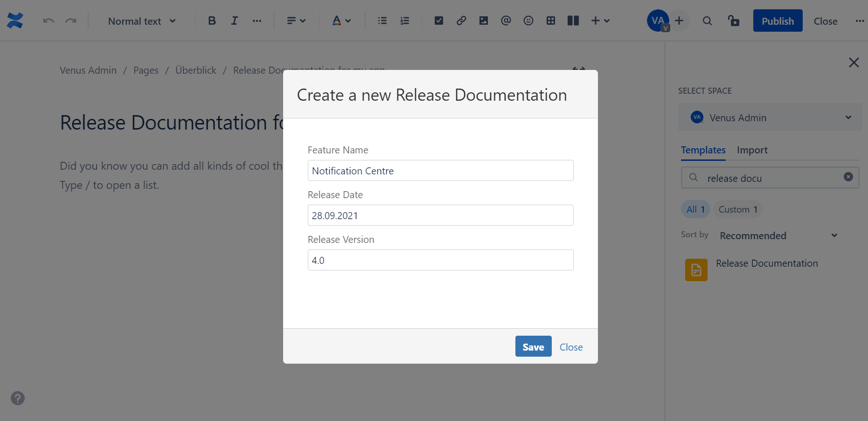Click the mention (@) icon
The width and height of the screenshot is (868, 421).
(506, 21)
